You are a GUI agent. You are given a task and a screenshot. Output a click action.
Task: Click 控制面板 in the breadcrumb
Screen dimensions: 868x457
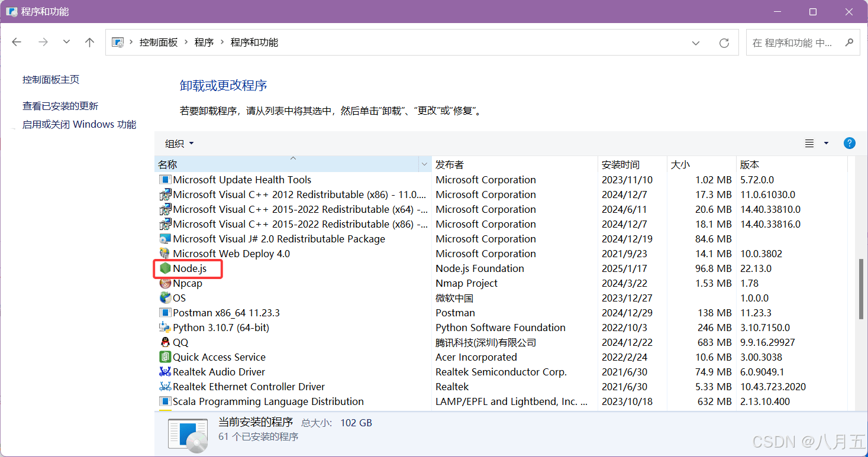click(x=159, y=43)
